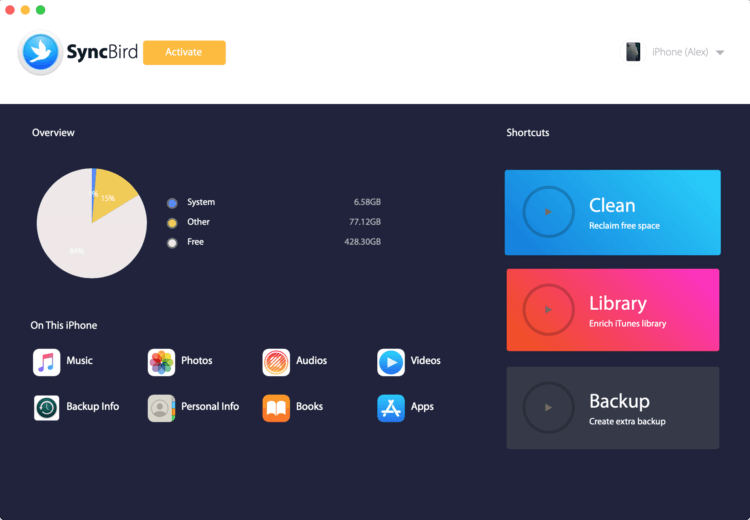This screenshot has height=520, width=750.
Task: Click the Other legend label
Action: (x=199, y=222)
